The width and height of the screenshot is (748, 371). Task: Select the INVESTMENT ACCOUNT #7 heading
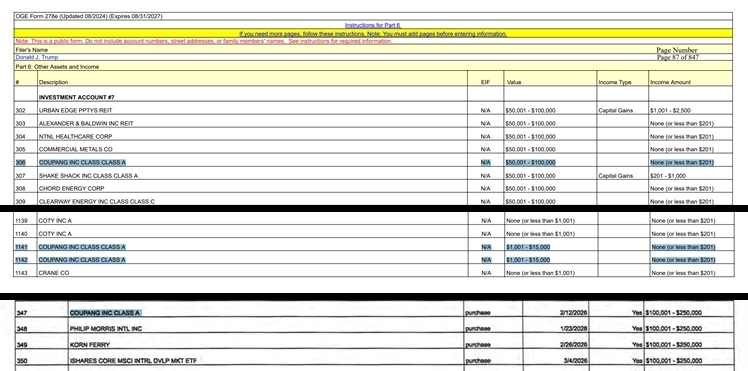[x=77, y=97]
